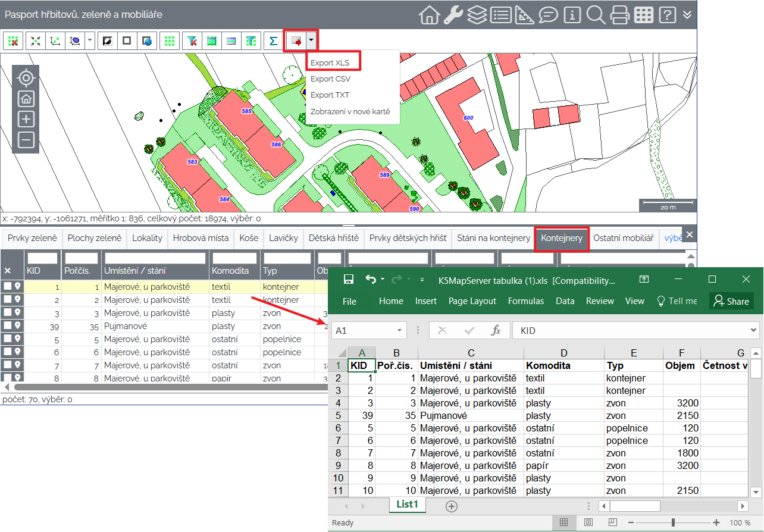This screenshot has width=764, height=532.
Task: Click the clear filter funnel icon
Action: tap(192, 41)
